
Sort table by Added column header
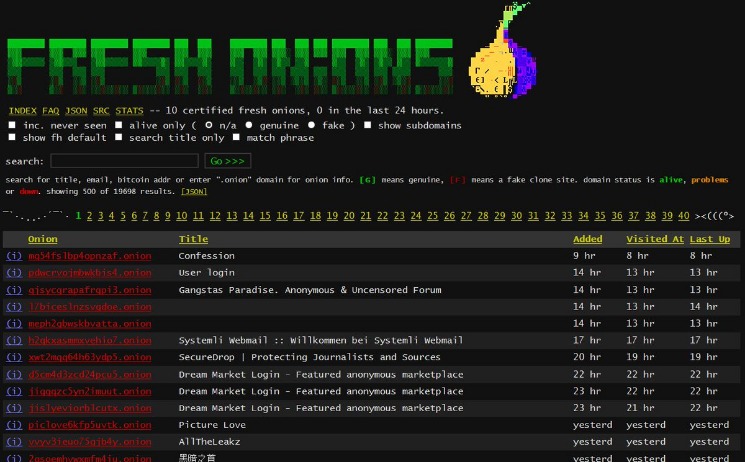pos(588,239)
